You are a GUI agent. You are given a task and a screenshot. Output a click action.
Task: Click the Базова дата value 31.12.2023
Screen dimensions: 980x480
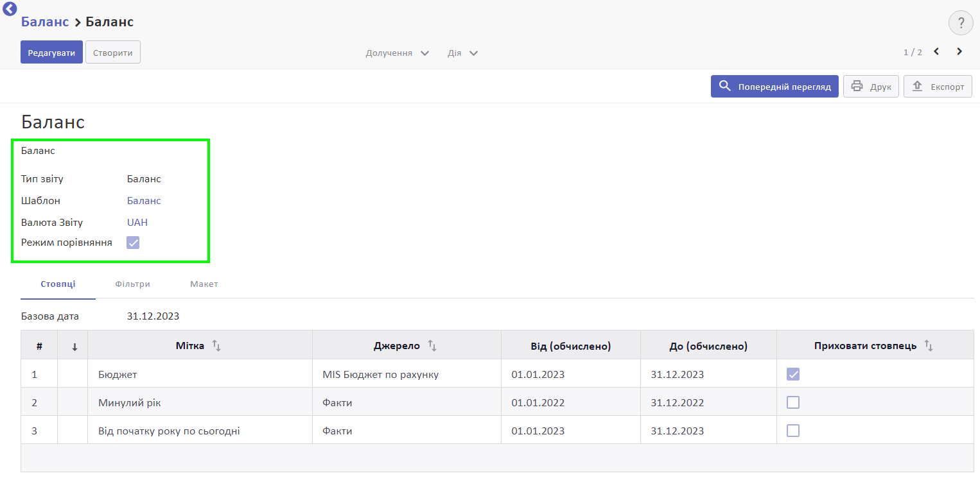153,316
